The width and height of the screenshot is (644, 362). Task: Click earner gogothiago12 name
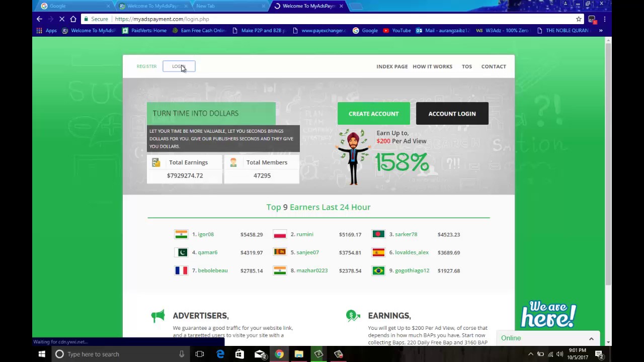point(412,270)
